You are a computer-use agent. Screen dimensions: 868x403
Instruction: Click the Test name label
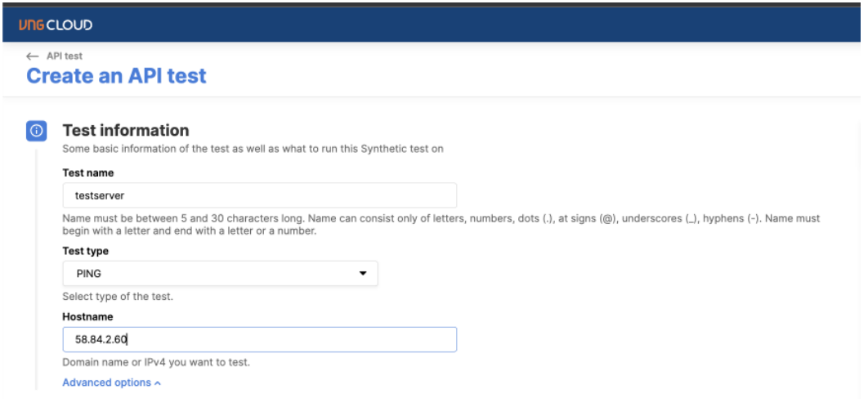[88, 173]
